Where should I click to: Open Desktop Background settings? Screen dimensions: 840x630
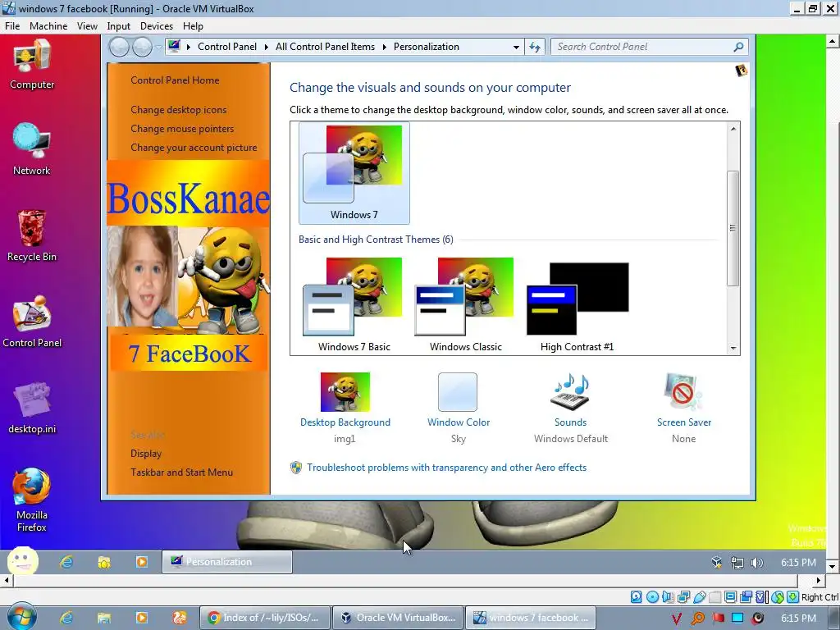click(x=345, y=407)
